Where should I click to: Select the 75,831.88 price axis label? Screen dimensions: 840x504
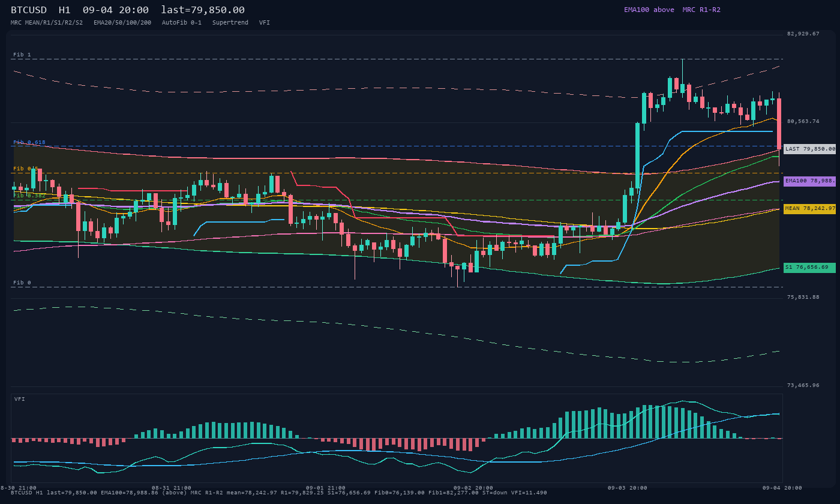pos(803,297)
